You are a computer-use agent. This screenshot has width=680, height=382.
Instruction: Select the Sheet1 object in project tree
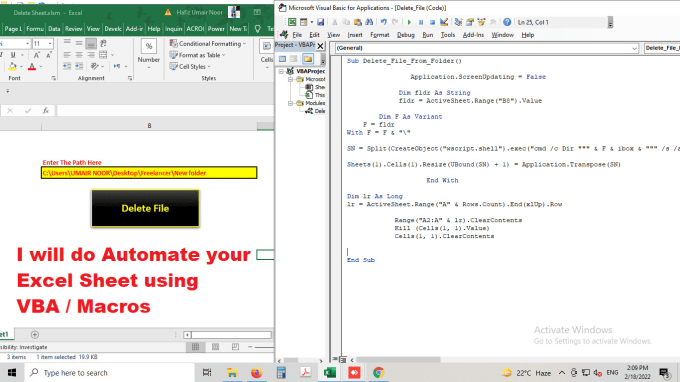315,87
